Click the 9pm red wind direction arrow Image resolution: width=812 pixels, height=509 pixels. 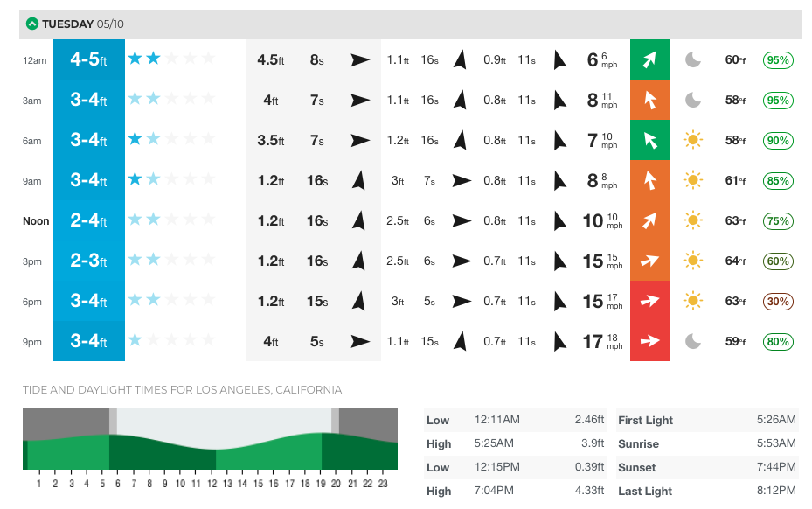tap(649, 341)
